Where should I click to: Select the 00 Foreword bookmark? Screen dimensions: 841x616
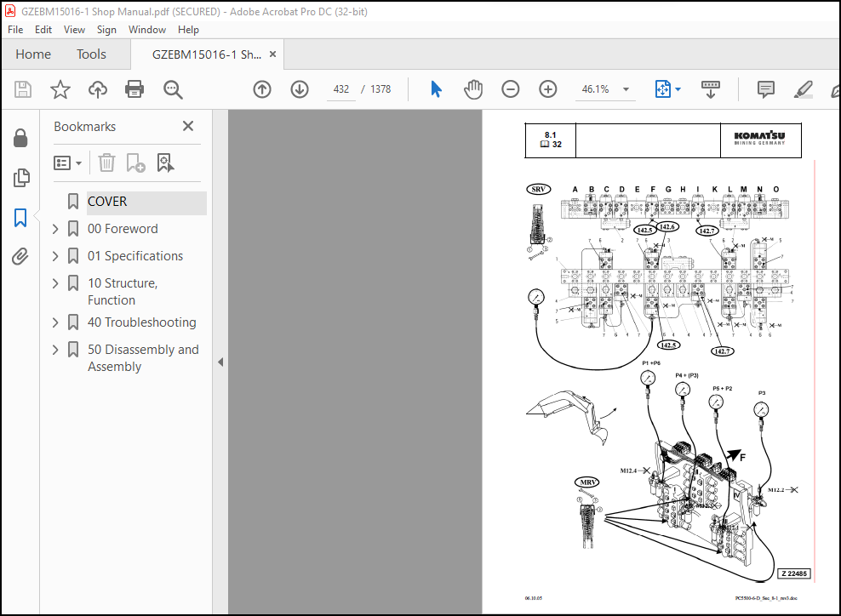point(123,229)
